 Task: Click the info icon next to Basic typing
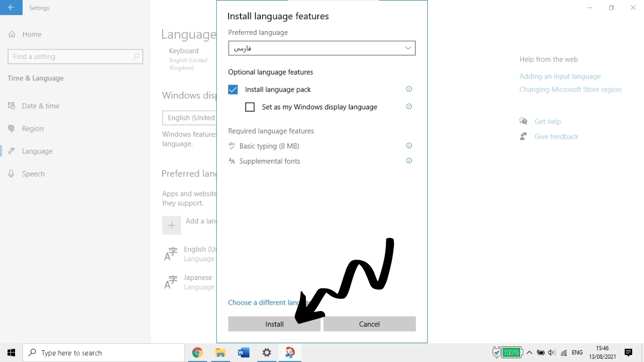[x=409, y=145]
